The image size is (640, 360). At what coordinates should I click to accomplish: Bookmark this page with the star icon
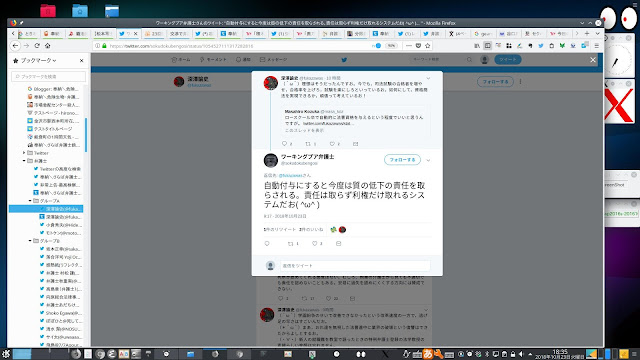(427, 46)
